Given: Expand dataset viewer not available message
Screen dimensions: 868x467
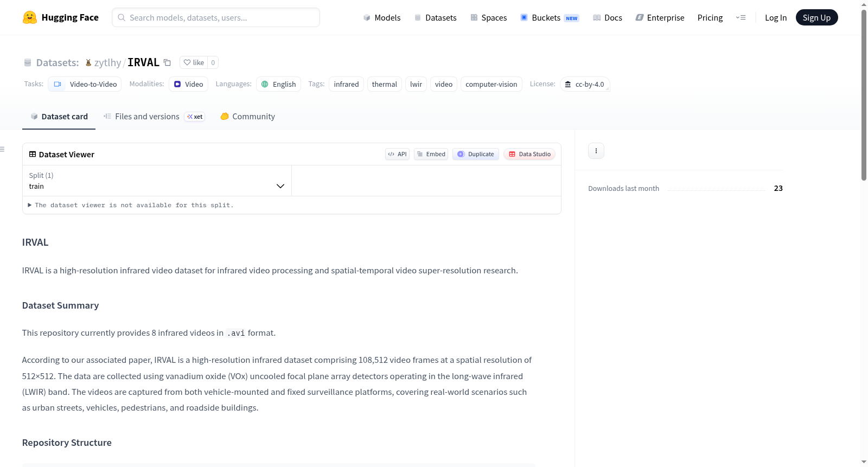Looking at the screenshot, I should pos(130,205).
